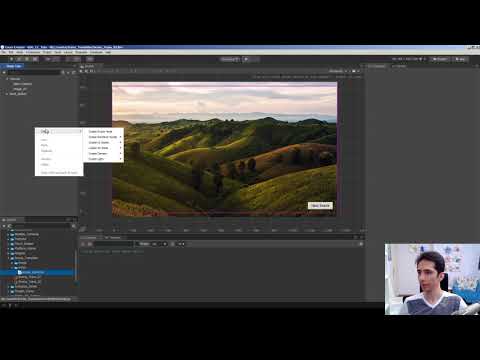Click the console filter input field
The image size is (480, 360).
click(113, 244)
